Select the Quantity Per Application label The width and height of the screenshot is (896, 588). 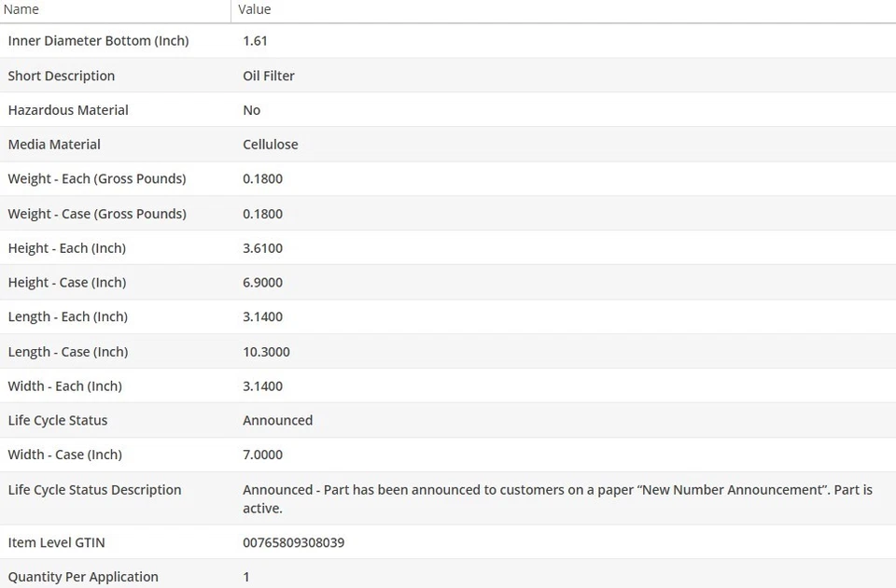[x=83, y=577]
